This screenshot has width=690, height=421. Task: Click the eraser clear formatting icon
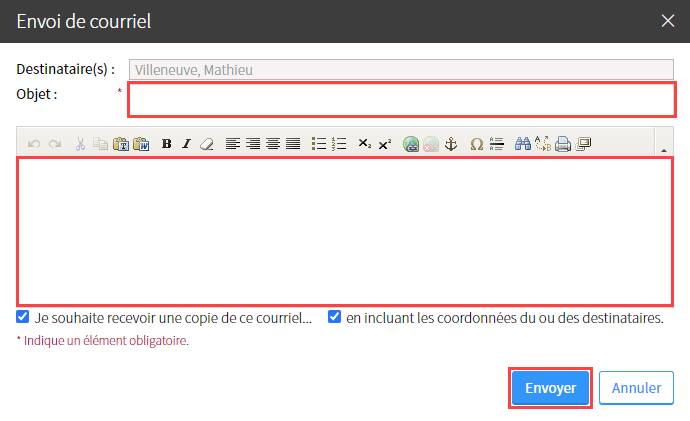click(206, 144)
